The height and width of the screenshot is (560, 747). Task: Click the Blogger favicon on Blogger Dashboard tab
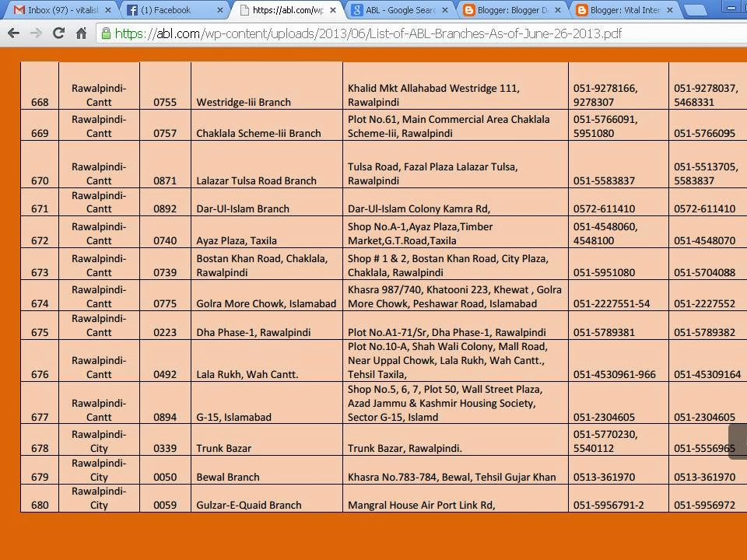[x=468, y=10]
